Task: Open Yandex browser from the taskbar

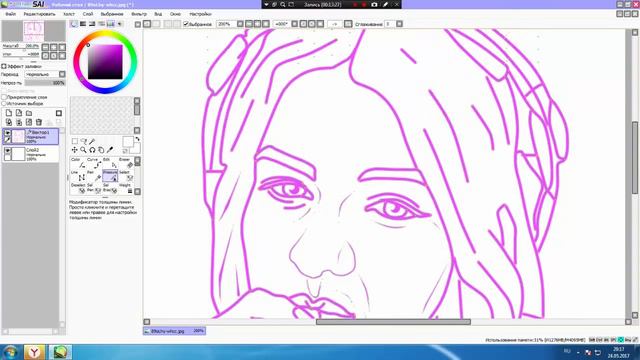Action: (34, 352)
